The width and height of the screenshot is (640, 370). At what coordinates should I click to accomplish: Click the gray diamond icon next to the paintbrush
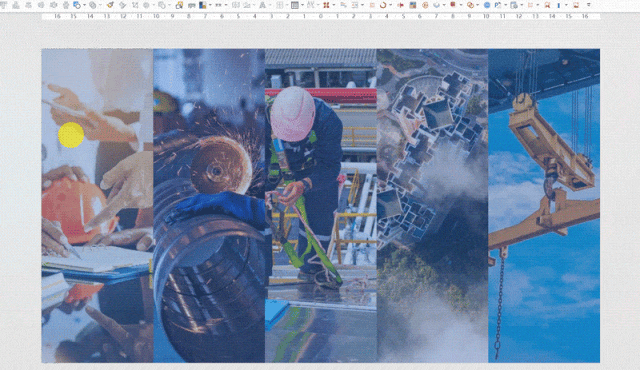coord(122,5)
